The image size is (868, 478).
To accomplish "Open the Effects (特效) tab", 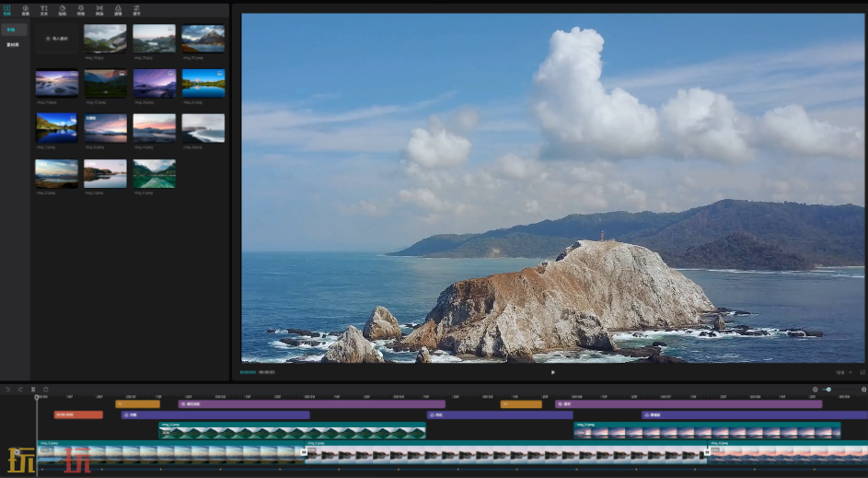I will [x=81, y=10].
